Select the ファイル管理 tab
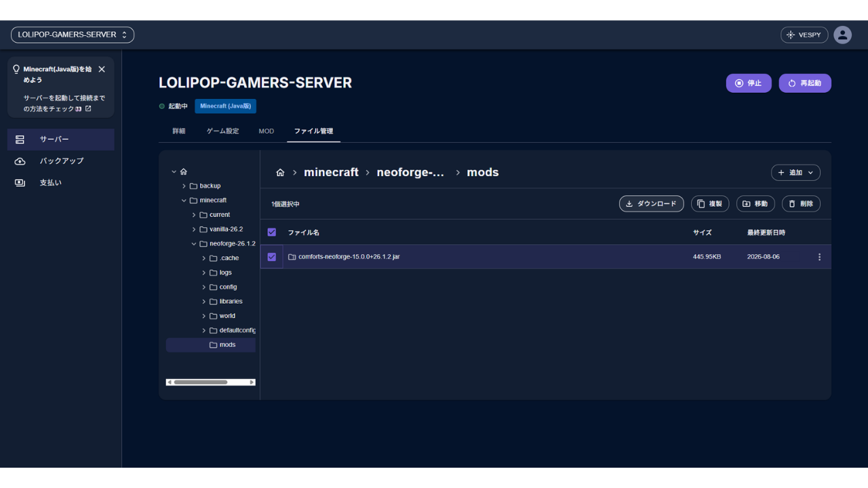The image size is (868, 488). coord(313,131)
